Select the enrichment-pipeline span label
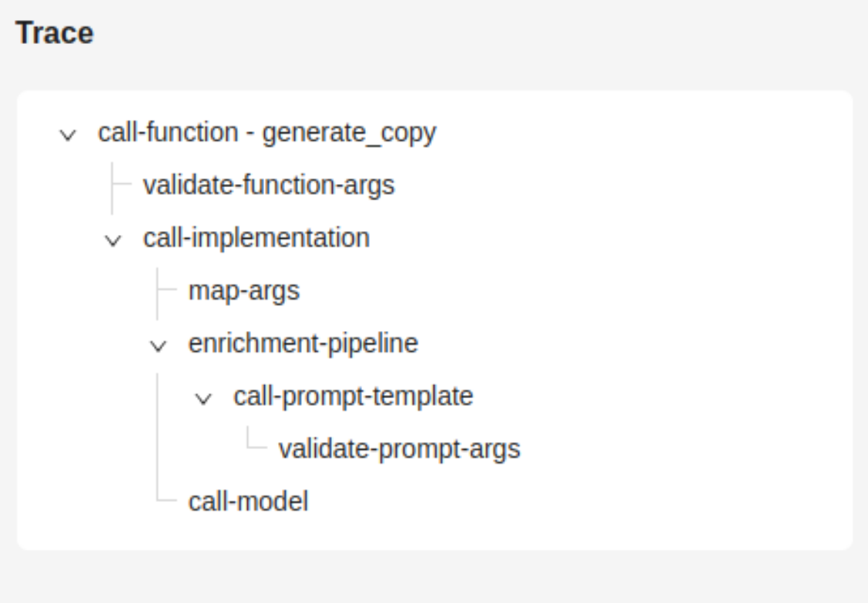The width and height of the screenshot is (868, 603). [x=303, y=343]
